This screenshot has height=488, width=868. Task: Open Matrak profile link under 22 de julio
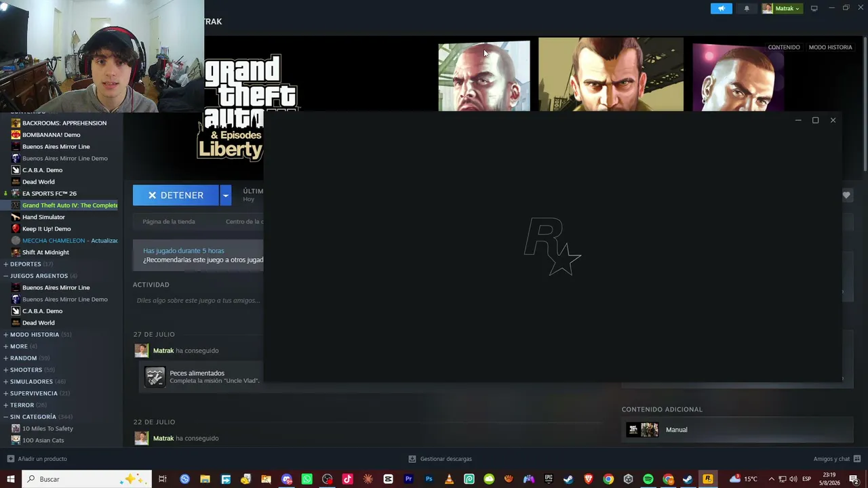click(163, 439)
